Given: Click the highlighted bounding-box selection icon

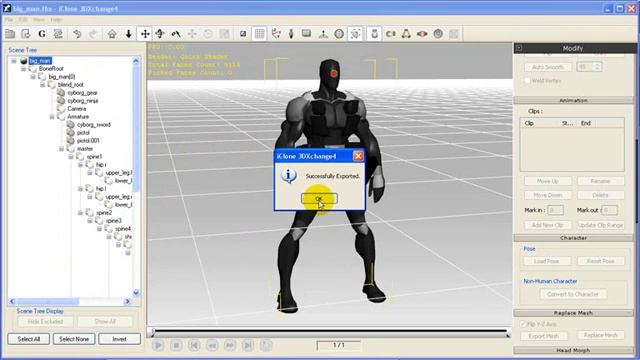Looking at the screenshot, I should pos(356,34).
